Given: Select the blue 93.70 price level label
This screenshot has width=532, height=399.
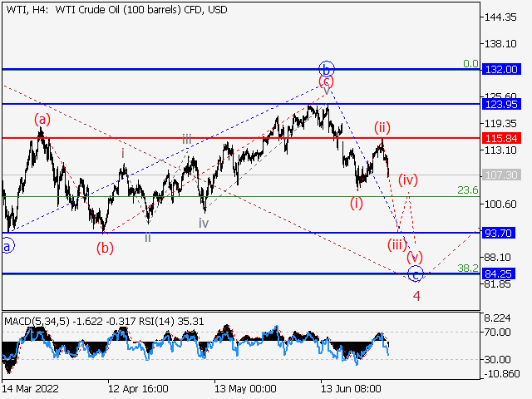Looking at the screenshot, I should tap(499, 233).
